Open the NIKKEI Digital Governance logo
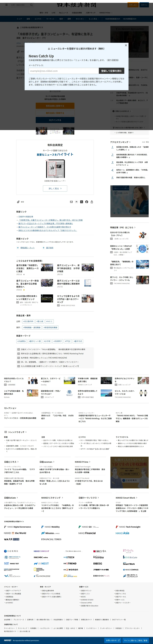This screenshot has height=644, width=153. coord(17,527)
